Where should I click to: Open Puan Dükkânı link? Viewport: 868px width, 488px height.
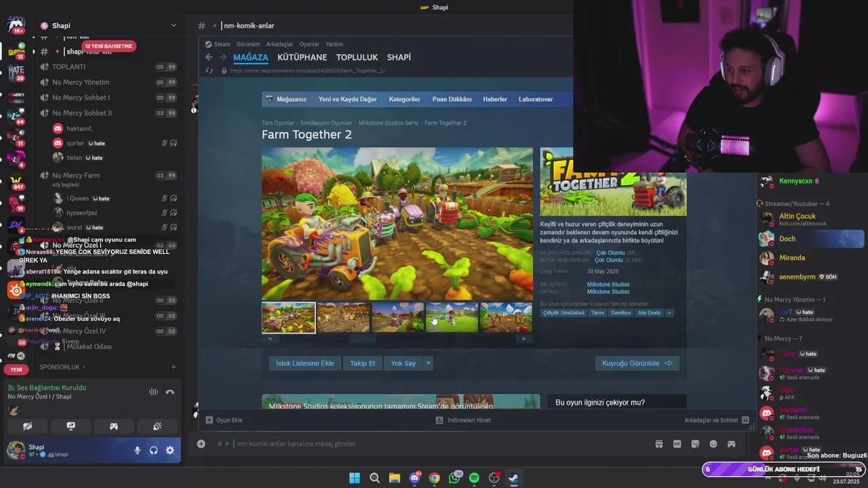click(452, 99)
